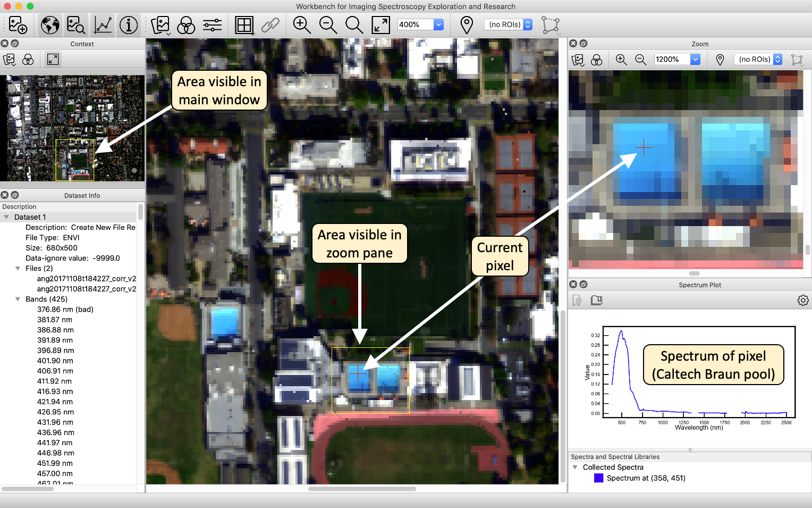
Task: Select the 421.94 nm band entry
Action: pyautogui.click(x=55, y=402)
